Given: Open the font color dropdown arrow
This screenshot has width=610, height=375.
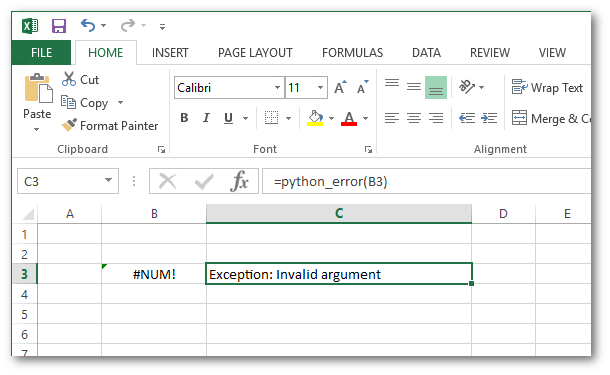Looking at the screenshot, I should click(x=365, y=118).
